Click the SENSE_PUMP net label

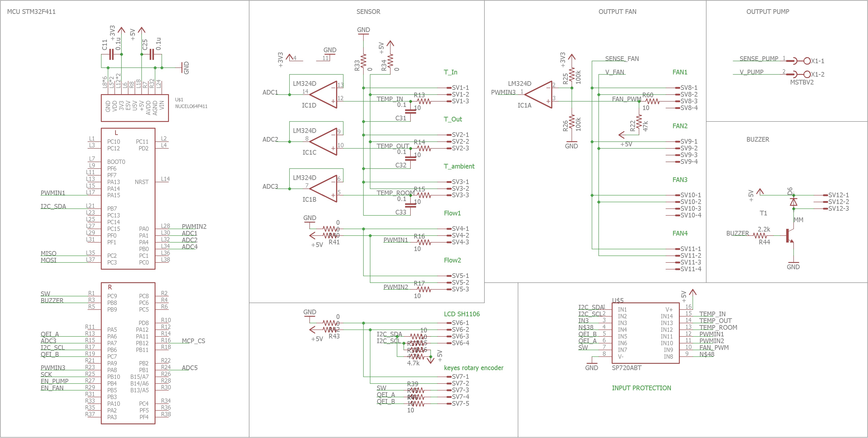[x=759, y=59]
